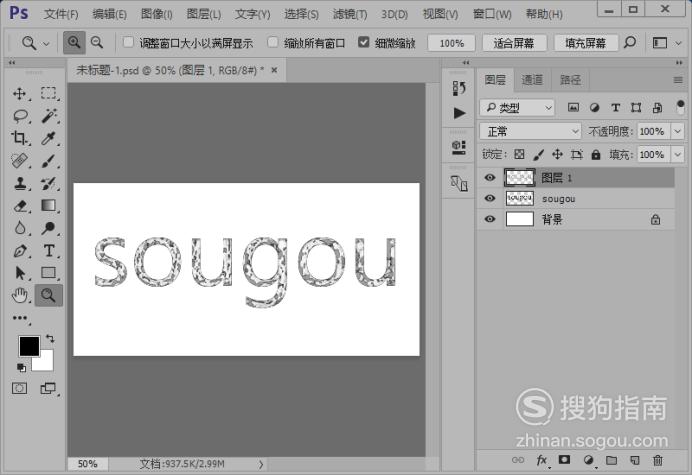Open the search magnifier in options bar

630,43
